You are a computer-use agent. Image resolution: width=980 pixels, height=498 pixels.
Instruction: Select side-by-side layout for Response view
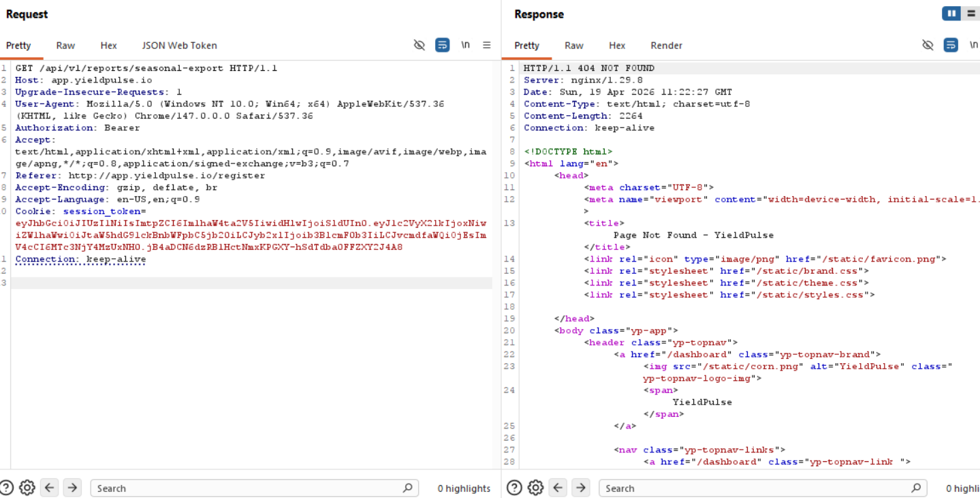951,14
